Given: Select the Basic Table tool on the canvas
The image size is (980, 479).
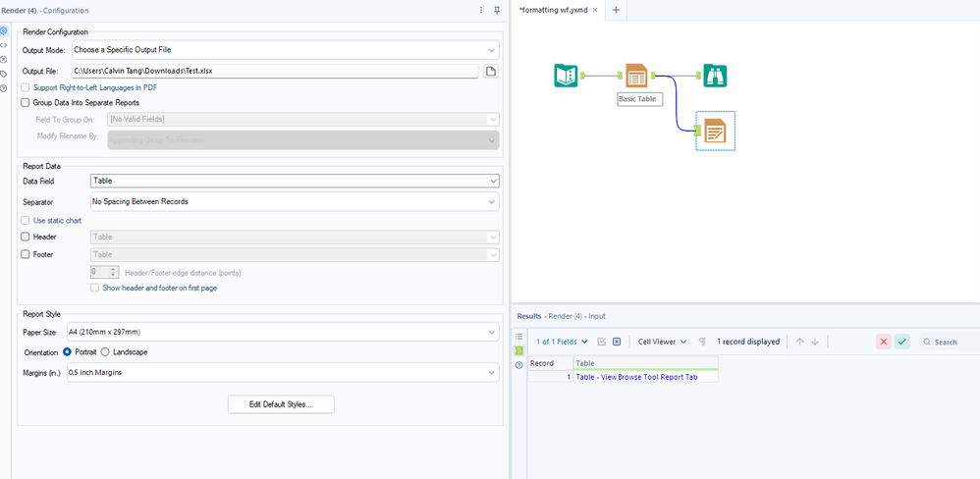Looking at the screenshot, I should 637,76.
